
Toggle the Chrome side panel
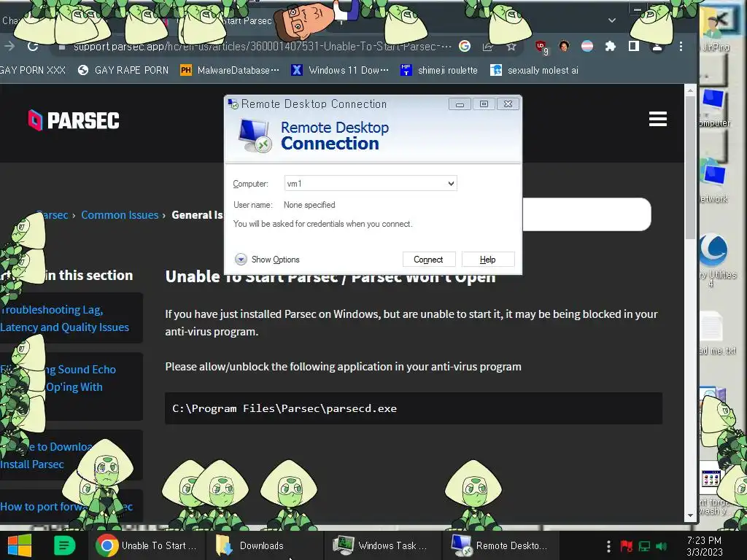click(634, 46)
